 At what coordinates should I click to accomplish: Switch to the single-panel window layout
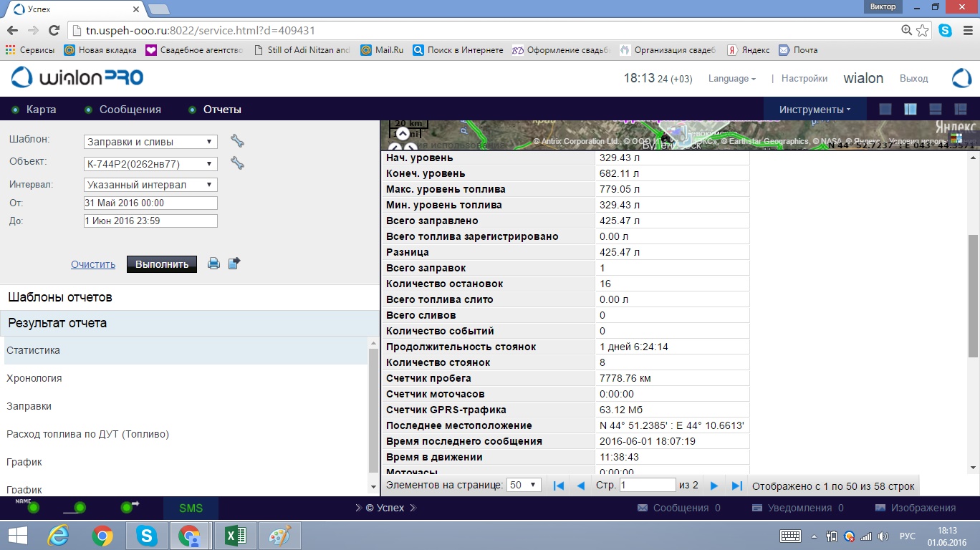pos(885,110)
